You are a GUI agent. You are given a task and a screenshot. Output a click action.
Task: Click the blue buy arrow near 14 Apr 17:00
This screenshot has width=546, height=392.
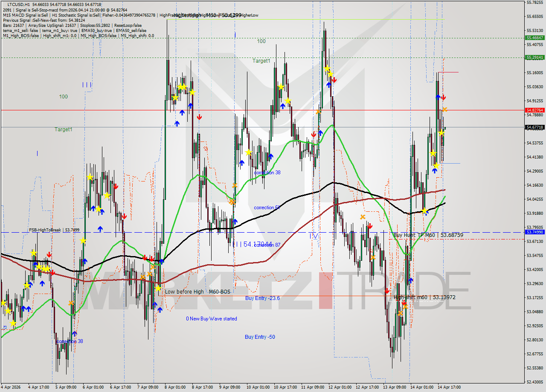click(437, 97)
